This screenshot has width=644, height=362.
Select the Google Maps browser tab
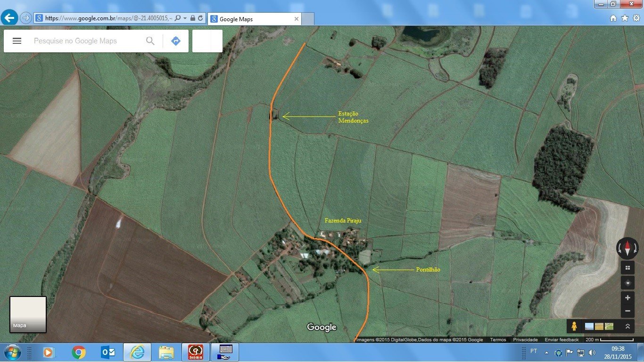pos(252,19)
